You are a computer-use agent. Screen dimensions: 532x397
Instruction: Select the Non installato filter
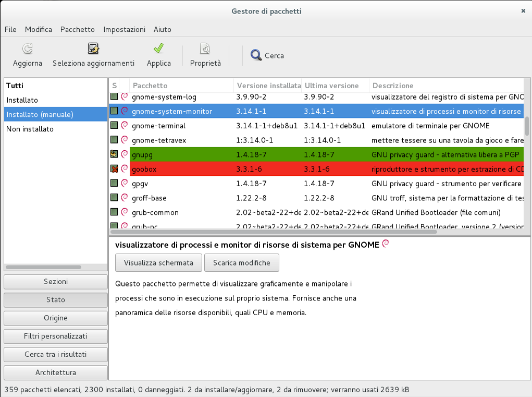click(30, 129)
